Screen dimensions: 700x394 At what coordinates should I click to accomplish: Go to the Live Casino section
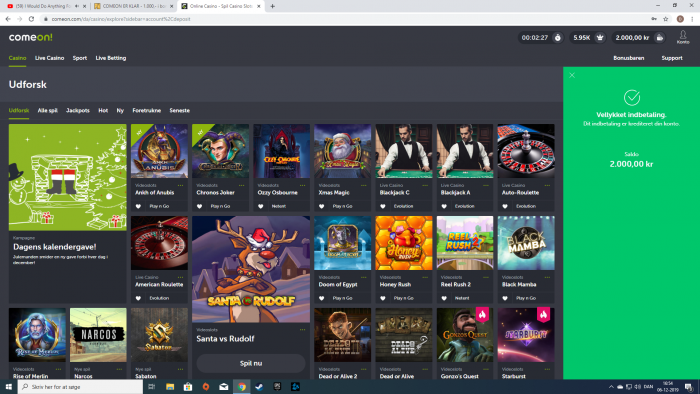50,58
